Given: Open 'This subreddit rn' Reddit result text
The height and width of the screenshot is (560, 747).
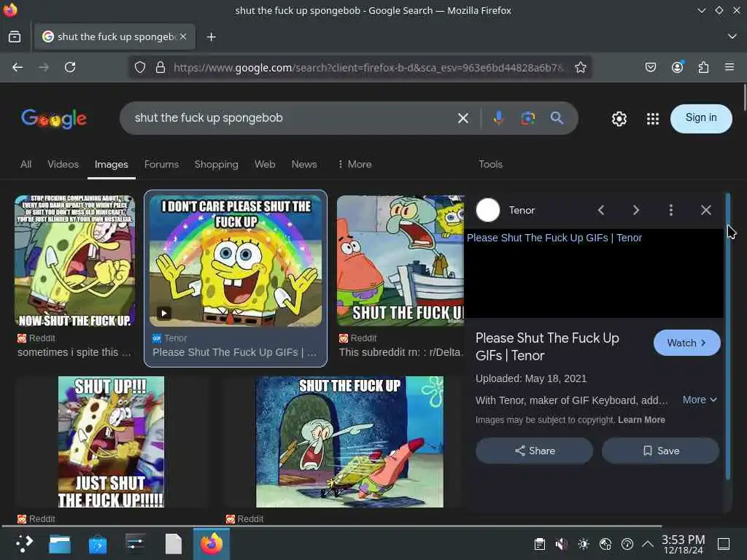Looking at the screenshot, I should pyautogui.click(x=400, y=352).
